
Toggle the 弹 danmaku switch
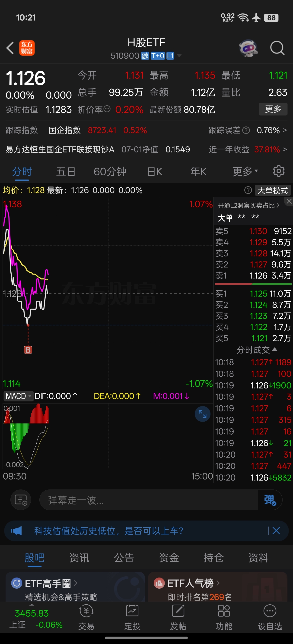(x=270, y=500)
